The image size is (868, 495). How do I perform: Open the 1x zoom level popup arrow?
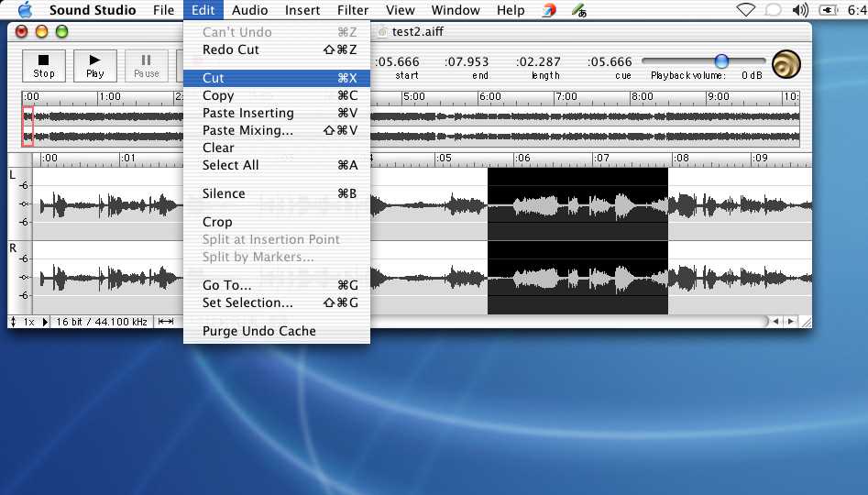tap(45, 322)
